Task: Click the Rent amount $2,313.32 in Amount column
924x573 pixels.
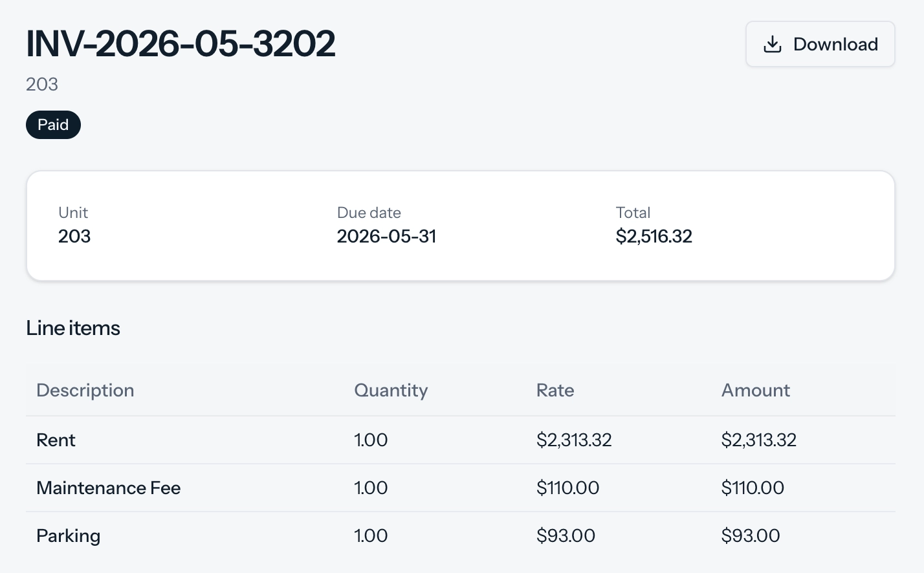Action: click(x=758, y=440)
